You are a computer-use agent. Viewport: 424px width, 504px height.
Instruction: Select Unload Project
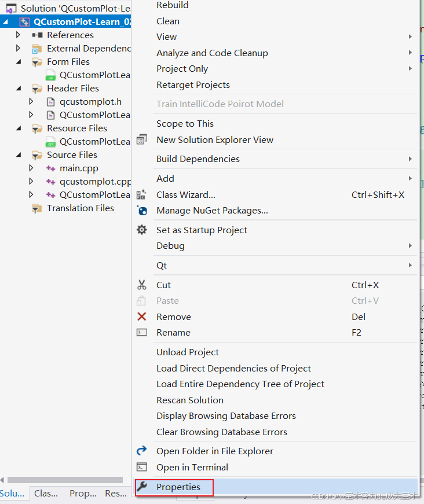[x=276, y=352]
